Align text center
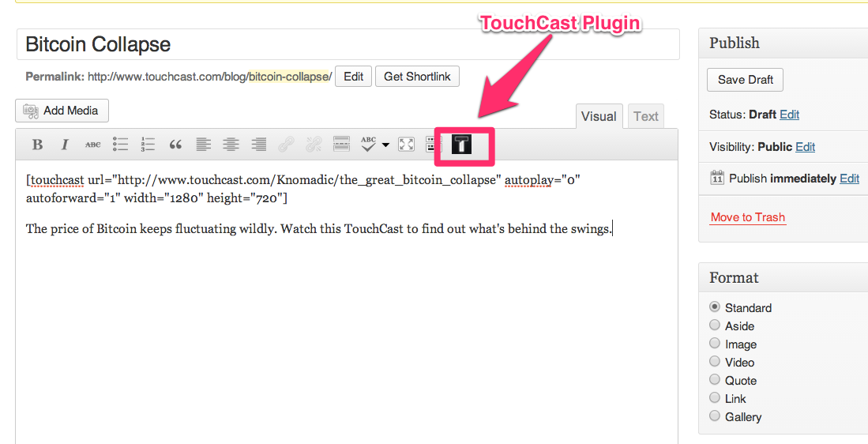This screenshot has height=444, width=868. click(x=231, y=145)
